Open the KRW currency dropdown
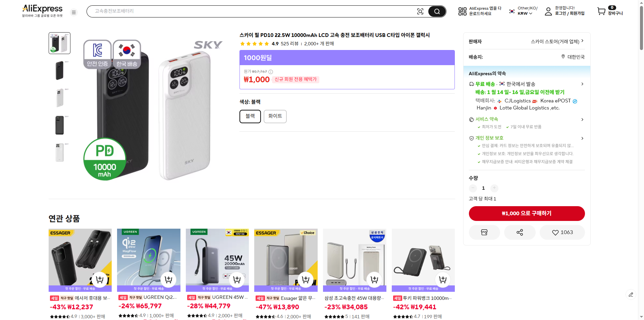 tap(525, 13)
